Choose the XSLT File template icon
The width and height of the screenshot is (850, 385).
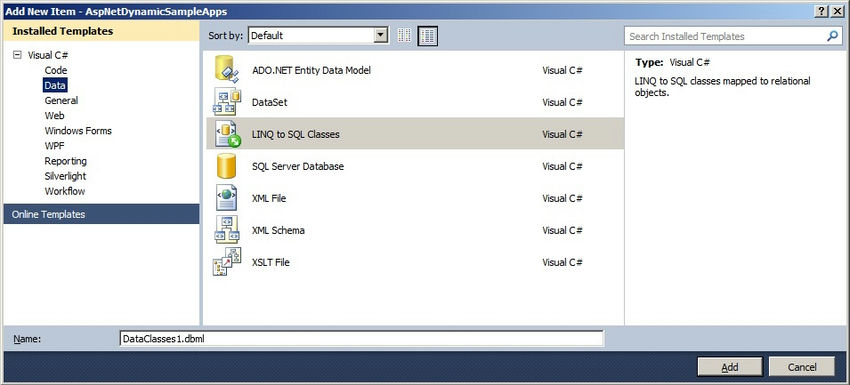[227, 262]
